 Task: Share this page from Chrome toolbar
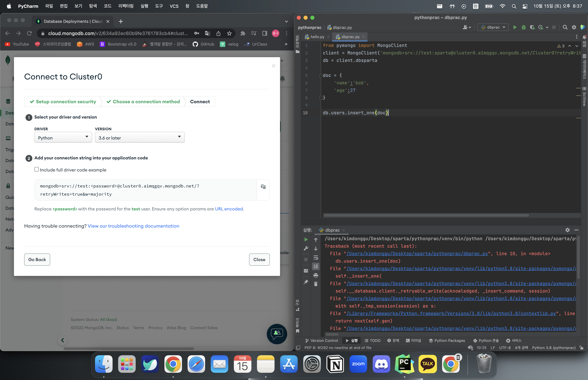(x=218, y=33)
